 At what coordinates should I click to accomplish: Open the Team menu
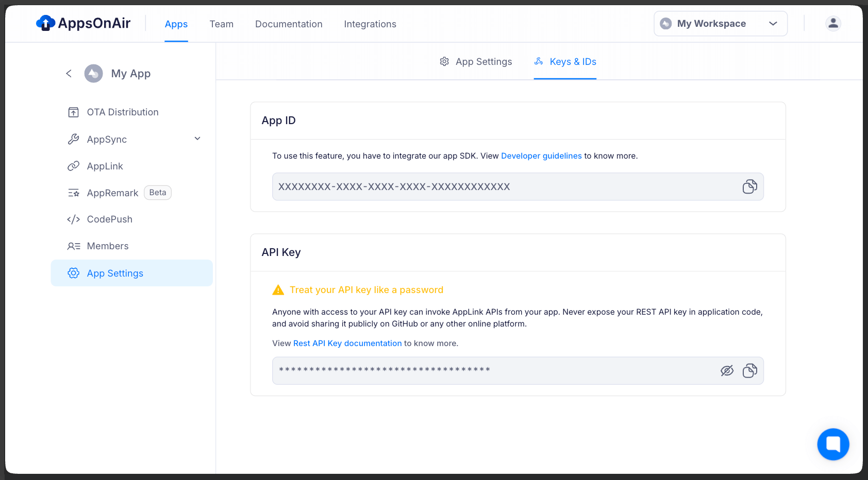pos(221,24)
